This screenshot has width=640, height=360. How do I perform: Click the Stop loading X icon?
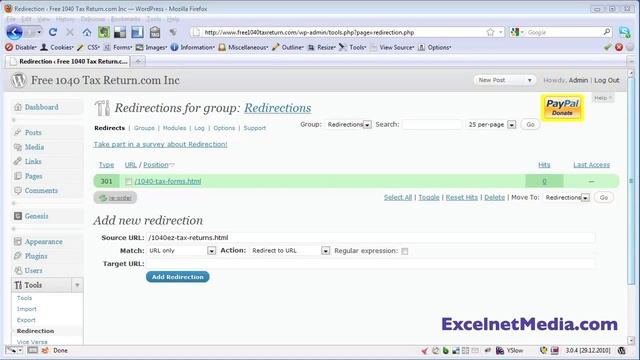click(x=70, y=32)
